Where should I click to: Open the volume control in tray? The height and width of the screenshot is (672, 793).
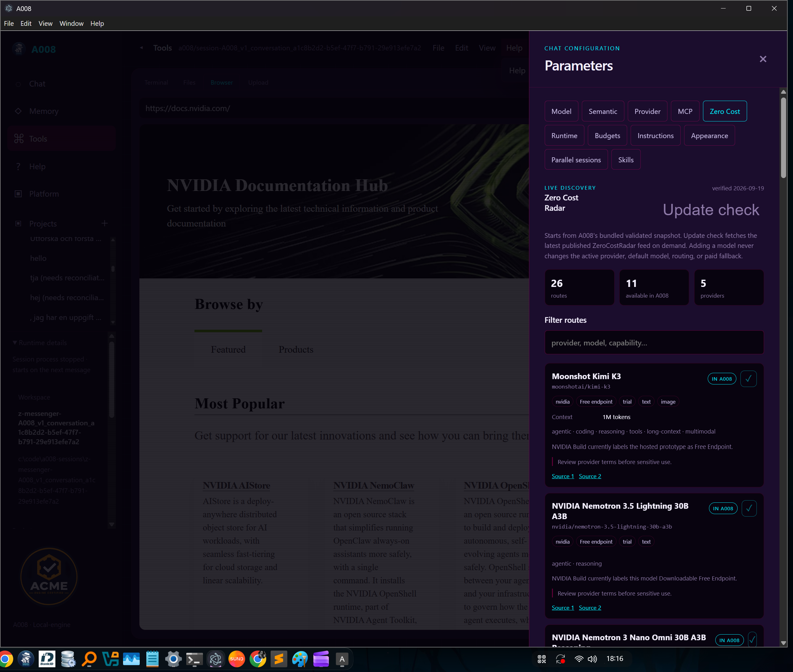(593, 659)
